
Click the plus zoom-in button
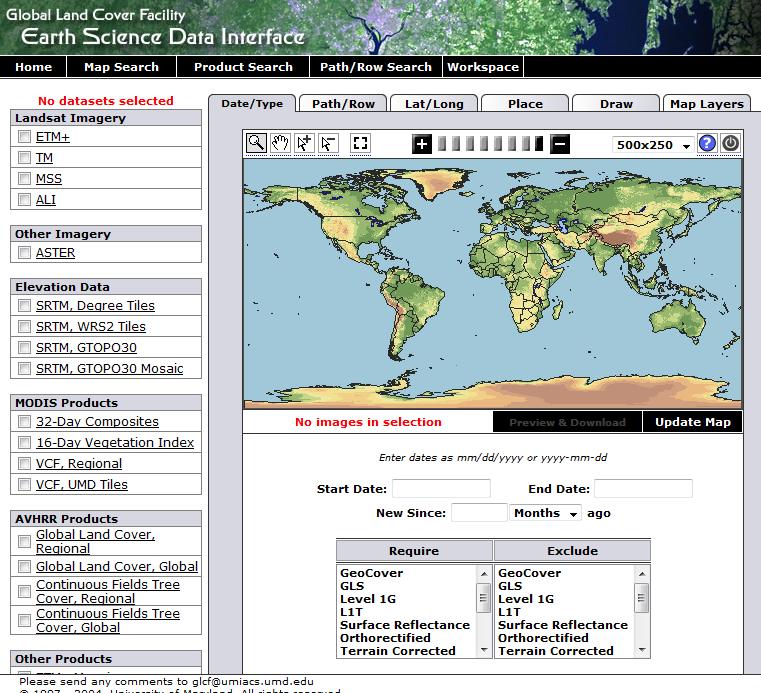422,144
